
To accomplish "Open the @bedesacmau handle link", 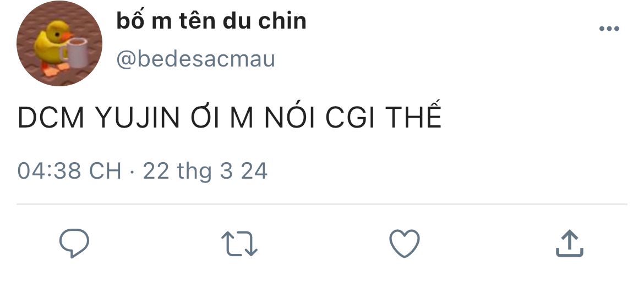I will tap(195, 59).
